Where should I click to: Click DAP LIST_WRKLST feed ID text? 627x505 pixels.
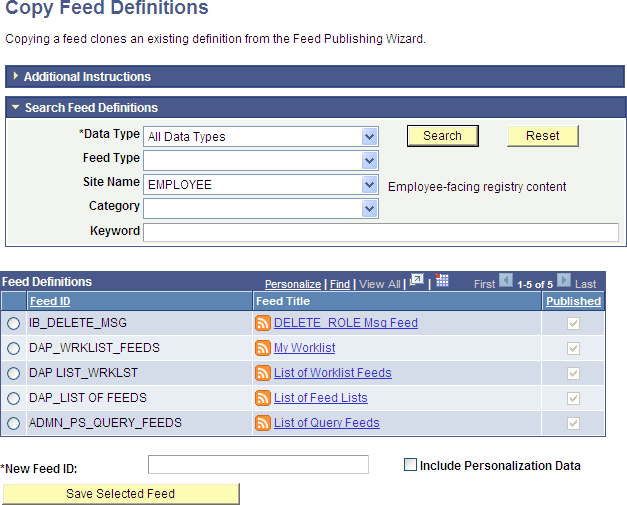(84, 373)
